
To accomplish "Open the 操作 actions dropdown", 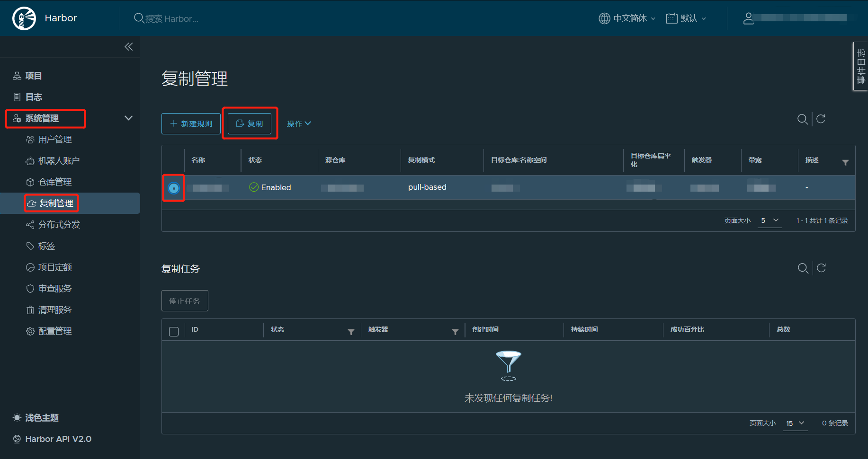I will pos(298,124).
